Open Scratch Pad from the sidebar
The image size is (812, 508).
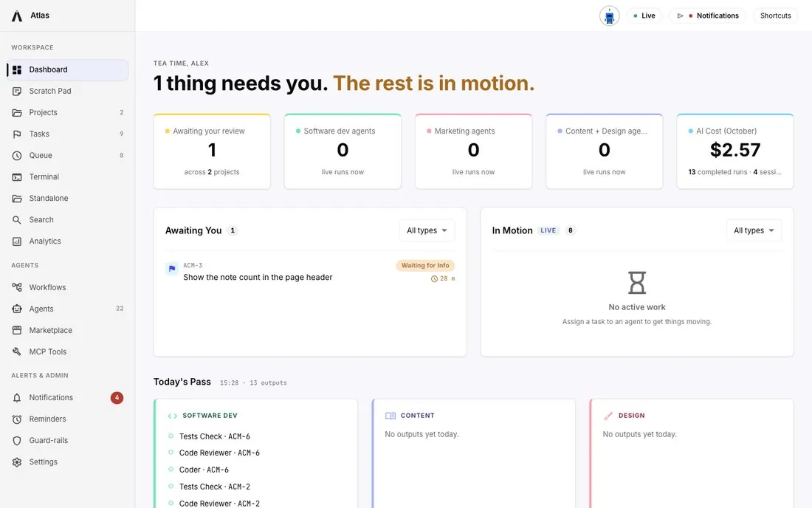[68, 91]
